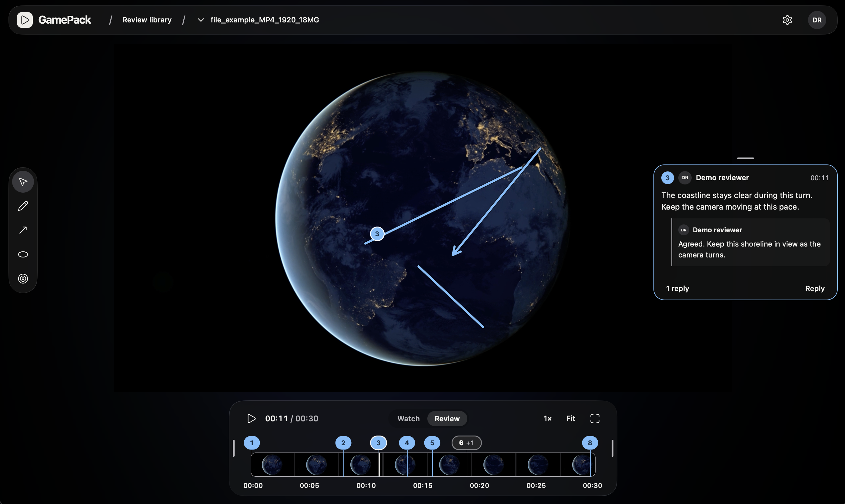Click the first timeline thumbnail frame

272,465
